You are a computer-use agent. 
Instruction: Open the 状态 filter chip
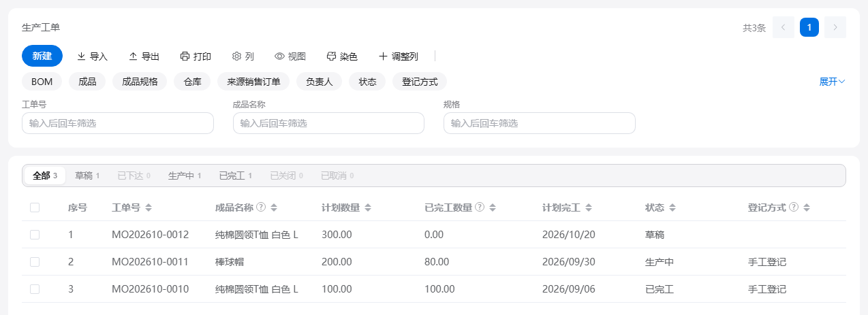(367, 82)
